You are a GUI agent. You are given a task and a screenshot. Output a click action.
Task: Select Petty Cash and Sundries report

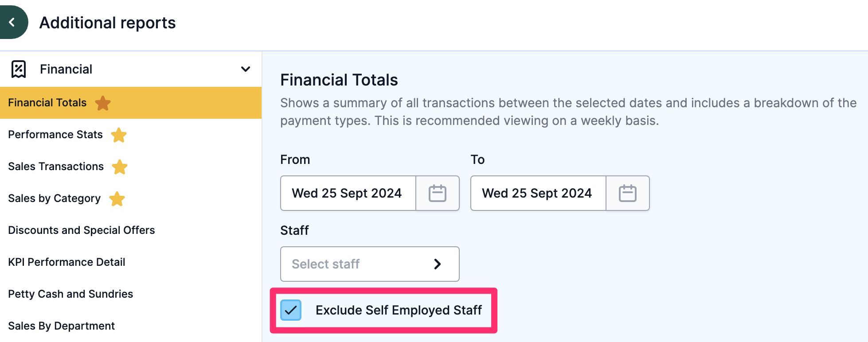(x=70, y=294)
